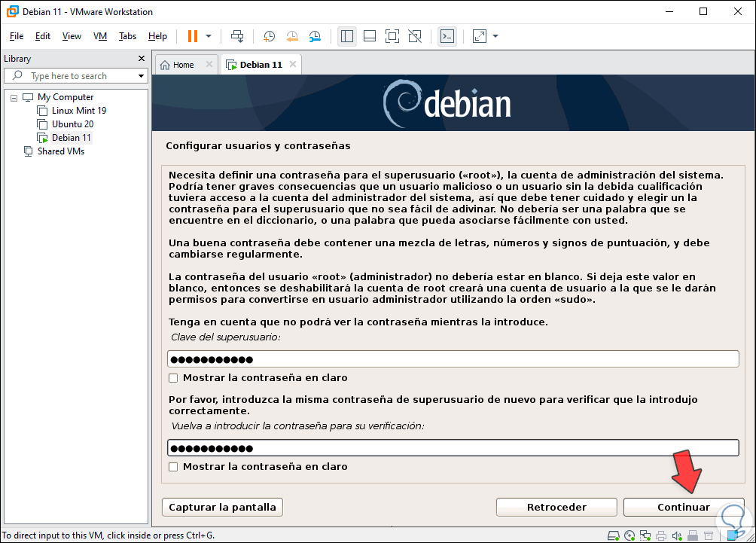
Task: Click the password verification field
Action: tap(453, 448)
